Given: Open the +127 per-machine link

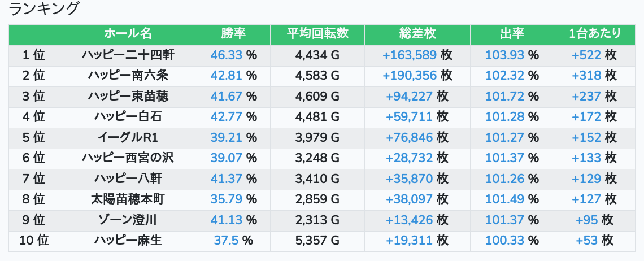Looking at the screenshot, I should [x=586, y=199].
